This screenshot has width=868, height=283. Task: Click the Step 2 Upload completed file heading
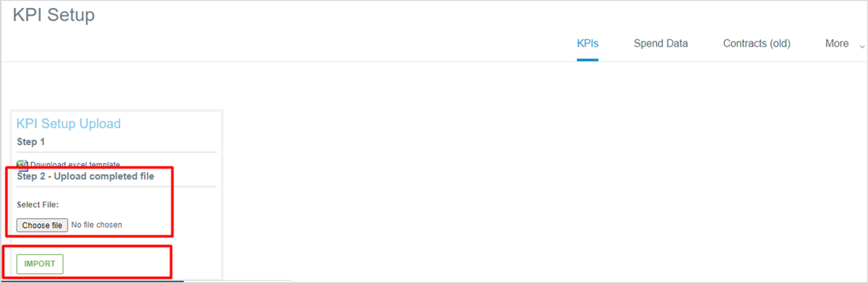85,176
